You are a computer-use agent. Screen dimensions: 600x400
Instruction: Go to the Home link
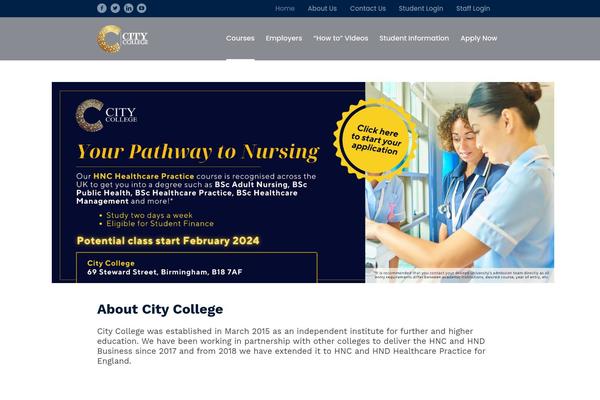(285, 8)
